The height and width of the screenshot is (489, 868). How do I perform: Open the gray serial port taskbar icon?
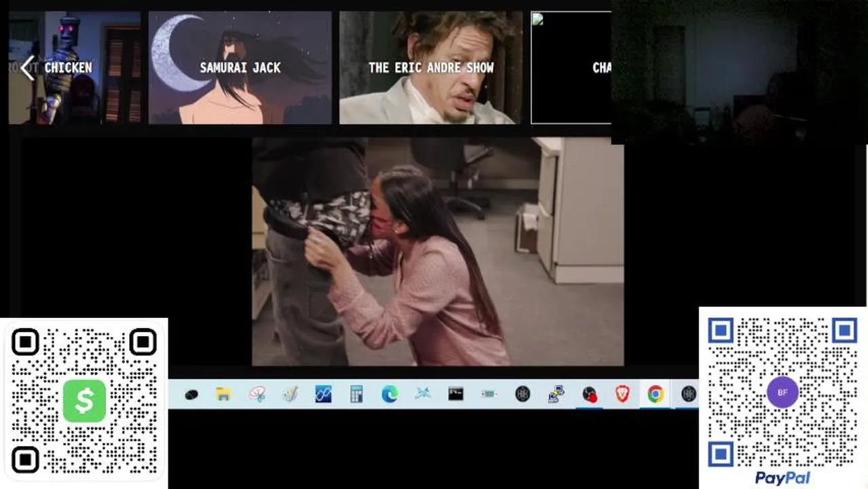[489, 394]
